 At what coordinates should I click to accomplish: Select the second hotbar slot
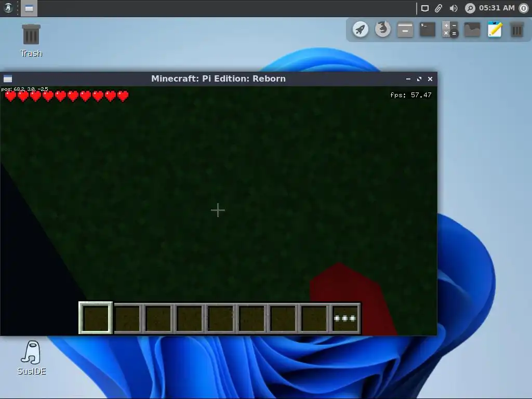point(127,318)
